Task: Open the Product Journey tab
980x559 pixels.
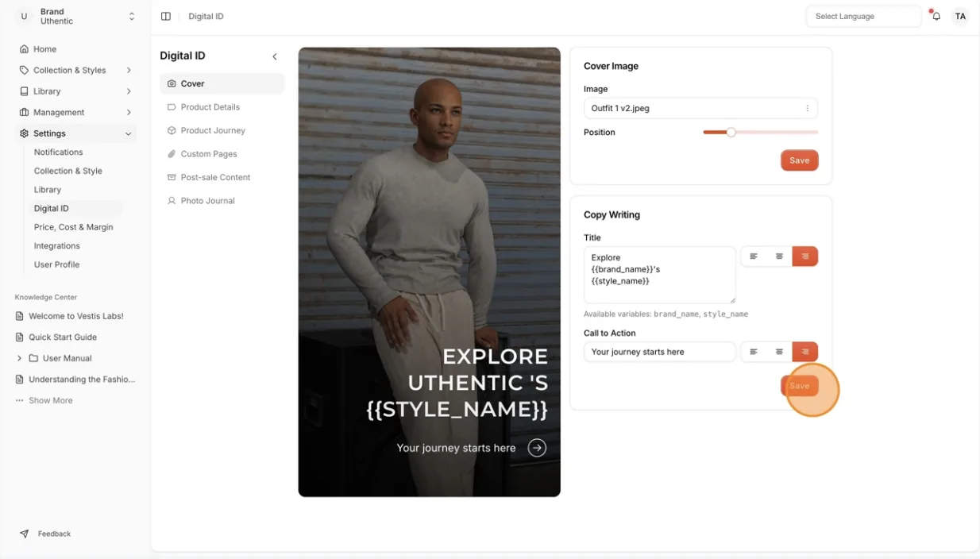Action: pos(222,130)
